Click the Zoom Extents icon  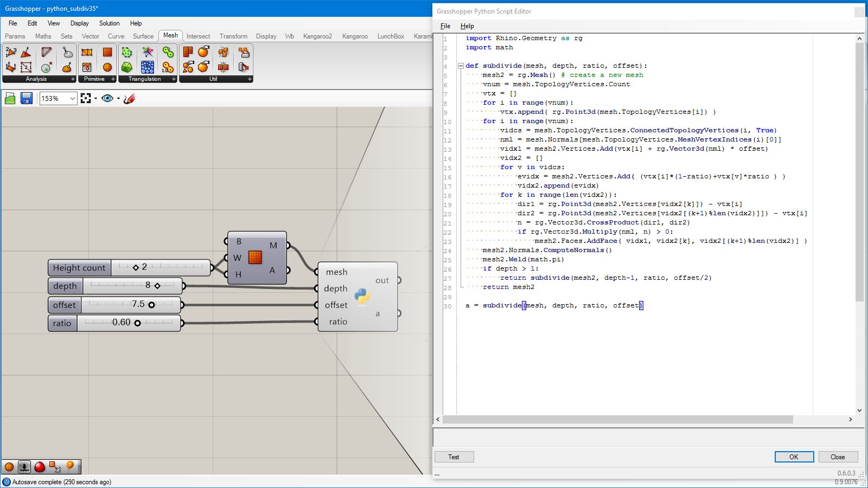pos(86,98)
